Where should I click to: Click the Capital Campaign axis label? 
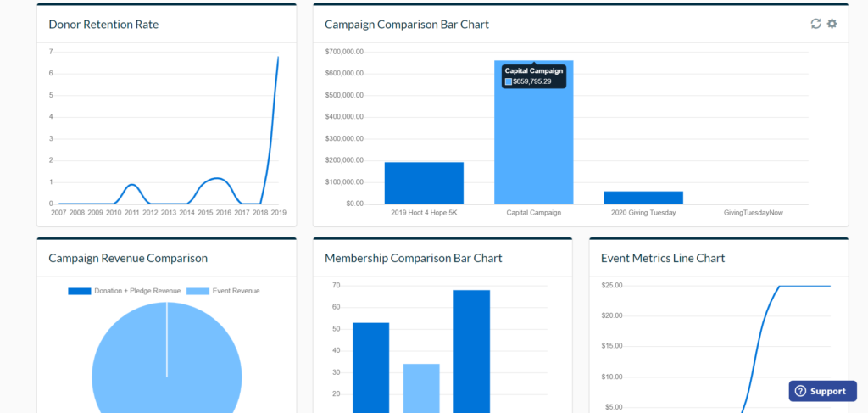point(534,213)
